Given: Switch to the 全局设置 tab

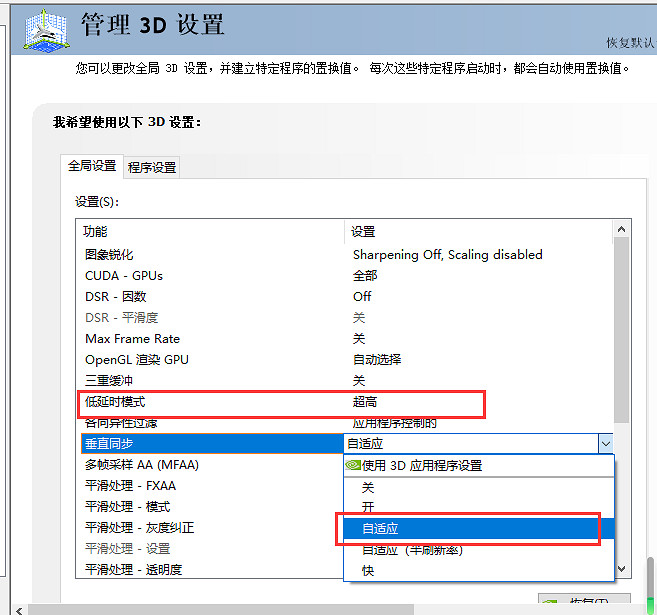Looking at the screenshot, I should click(x=92, y=166).
